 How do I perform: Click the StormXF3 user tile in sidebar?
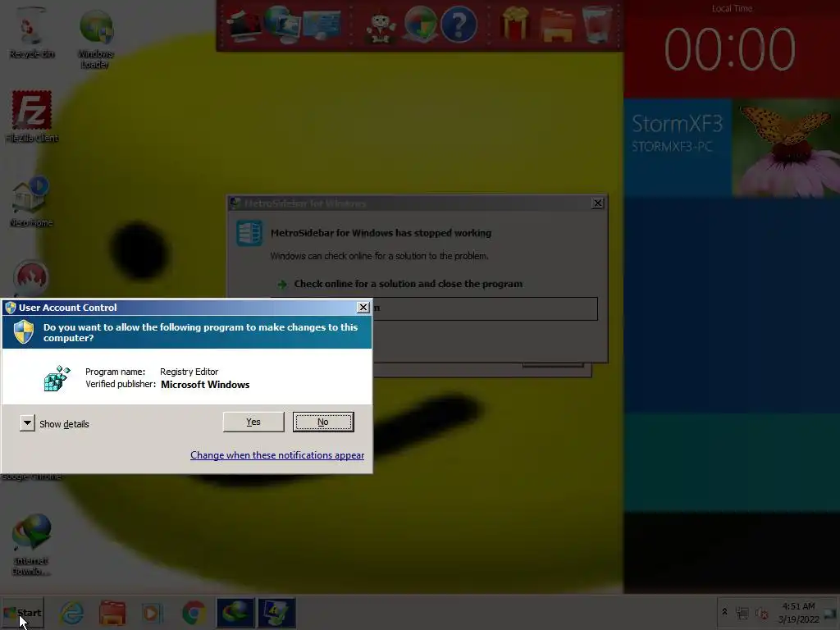678,148
